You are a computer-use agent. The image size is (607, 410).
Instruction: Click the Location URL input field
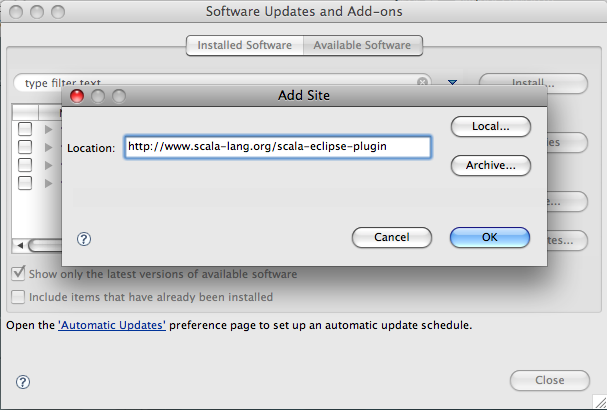[x=278, y=147]
